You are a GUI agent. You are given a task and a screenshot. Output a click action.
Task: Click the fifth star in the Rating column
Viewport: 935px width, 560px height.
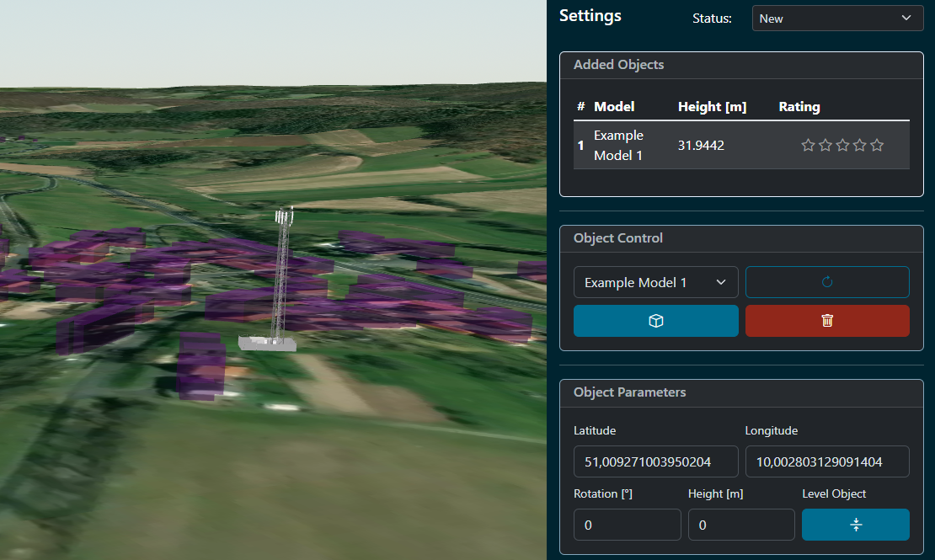click(877, 146)
